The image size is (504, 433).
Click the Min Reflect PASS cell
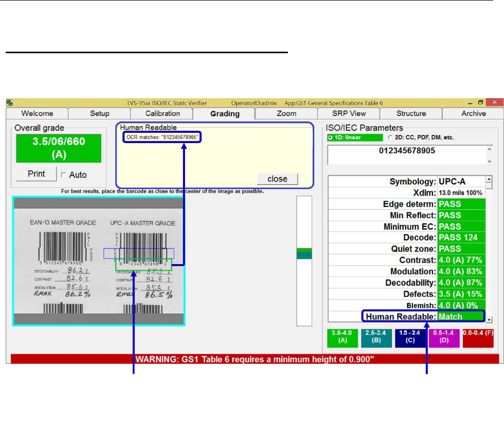coord(461,215)
